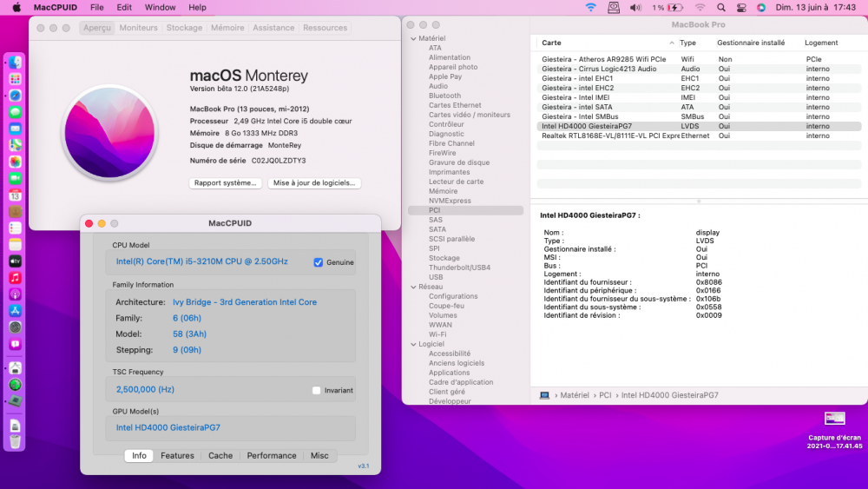
Task: Switch to the Features tab in MacCPUID
Action: click(177, 456)
